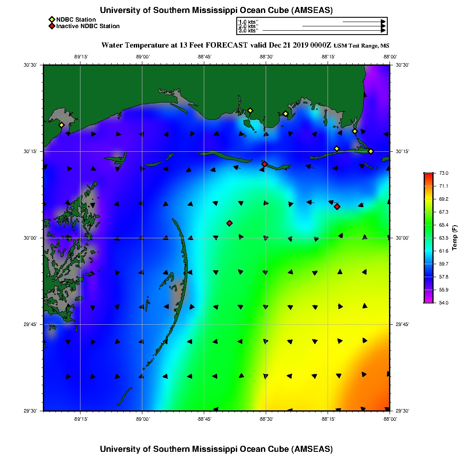Click the 3.0 kts arrow in the speed legend

pyautogui.click(x=324, y=31)
